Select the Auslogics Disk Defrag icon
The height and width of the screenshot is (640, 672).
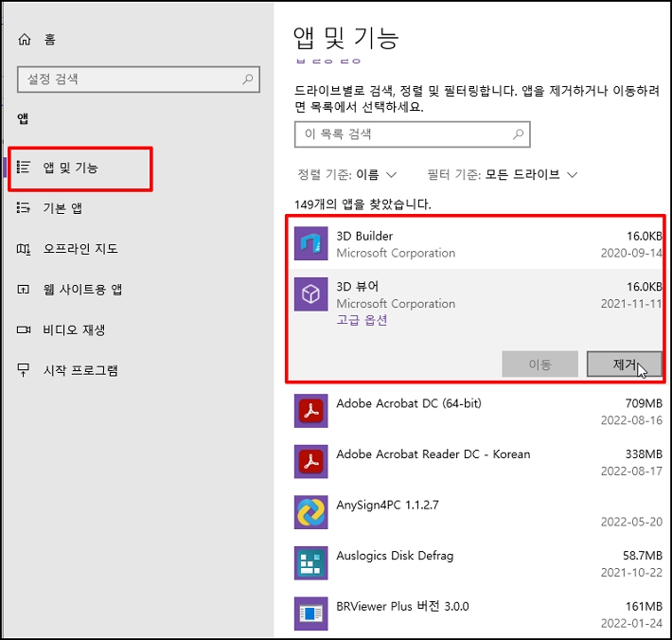[311, 562]
